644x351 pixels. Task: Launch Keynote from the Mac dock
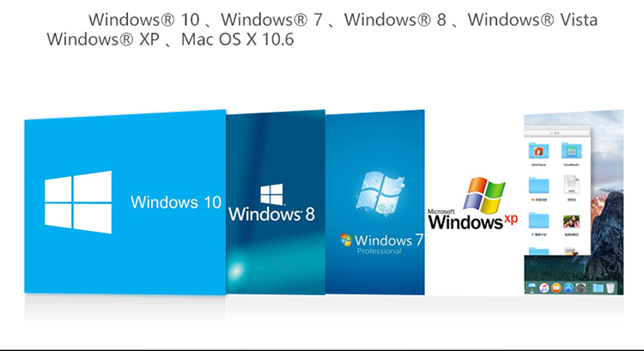(x=532, y=287)
